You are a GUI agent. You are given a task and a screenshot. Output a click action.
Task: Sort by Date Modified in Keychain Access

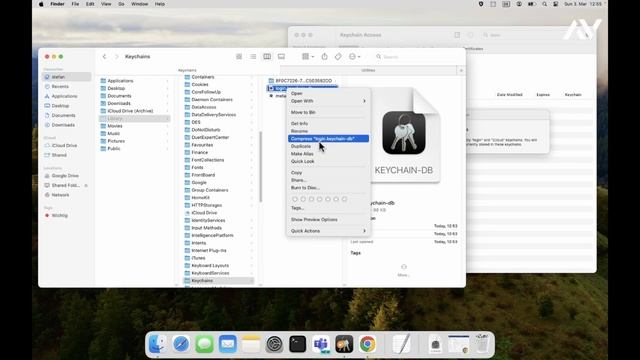(x=509, y=95)
